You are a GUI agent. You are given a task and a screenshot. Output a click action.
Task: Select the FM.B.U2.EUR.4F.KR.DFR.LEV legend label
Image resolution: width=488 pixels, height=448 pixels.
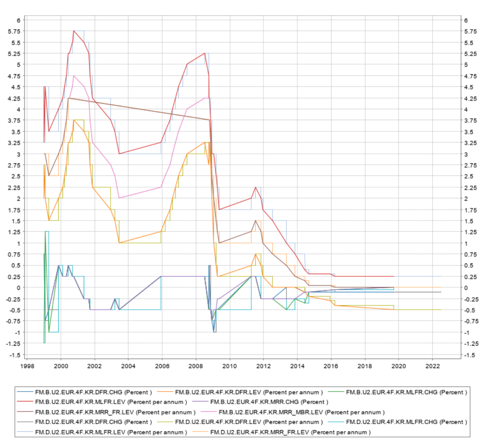click(x=249, y=392)
